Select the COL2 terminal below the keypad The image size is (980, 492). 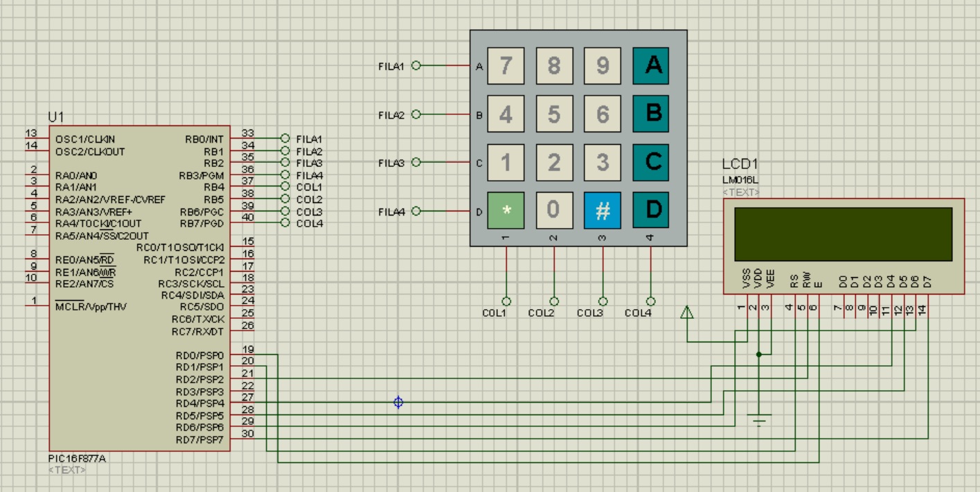tap(554, 301)
